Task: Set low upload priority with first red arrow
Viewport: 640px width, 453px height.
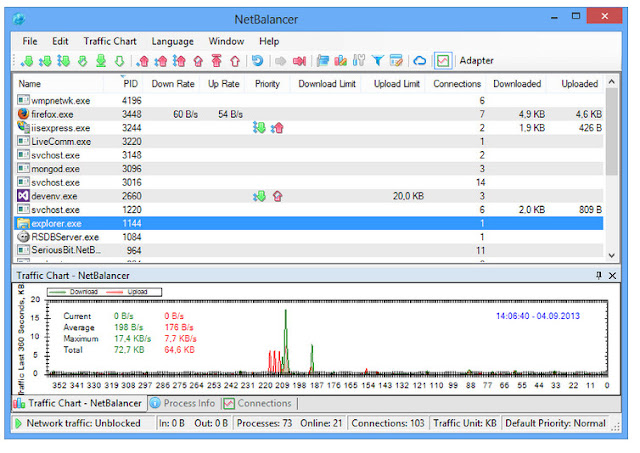Action: pos(142,61)
